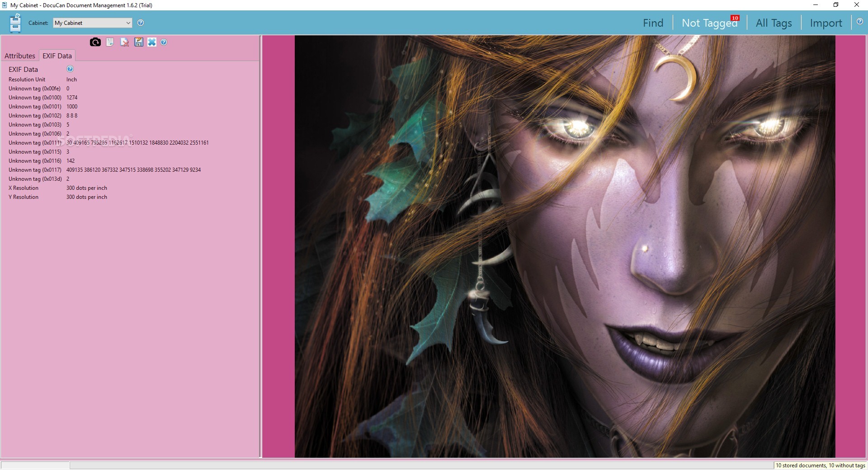Click the help icon next to EXIF Data heading
Screen dimensions: 868x470
pyautogui.click(x=70, y=69)
